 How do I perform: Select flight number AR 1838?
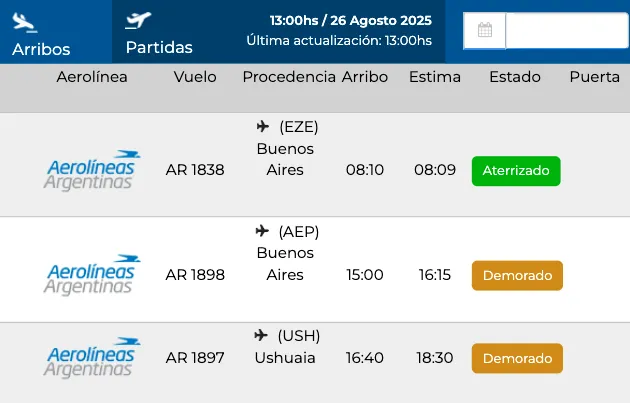click(x=195, y=170)
